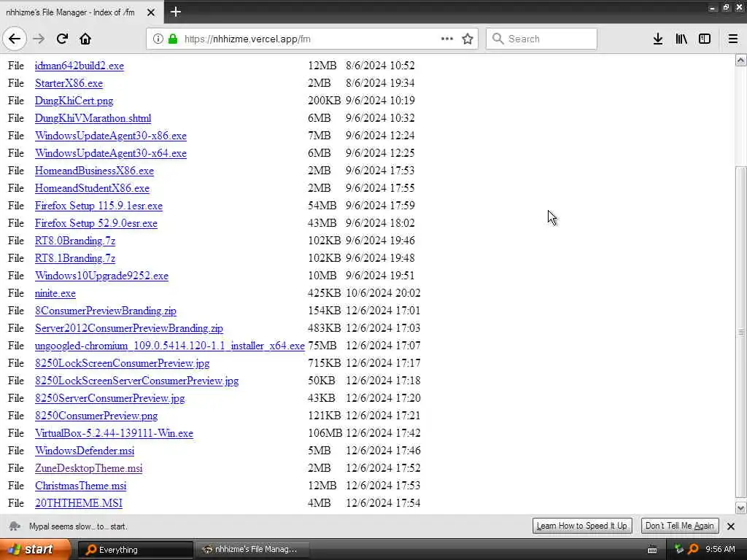The image size is (747, 560).
Task: Click the network tray icon
Action: click(679, 550)
